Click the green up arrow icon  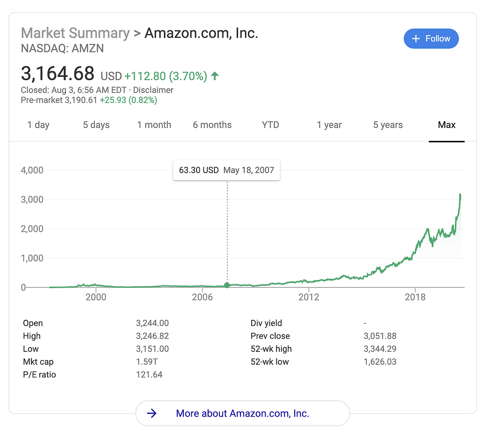point(215,76)
